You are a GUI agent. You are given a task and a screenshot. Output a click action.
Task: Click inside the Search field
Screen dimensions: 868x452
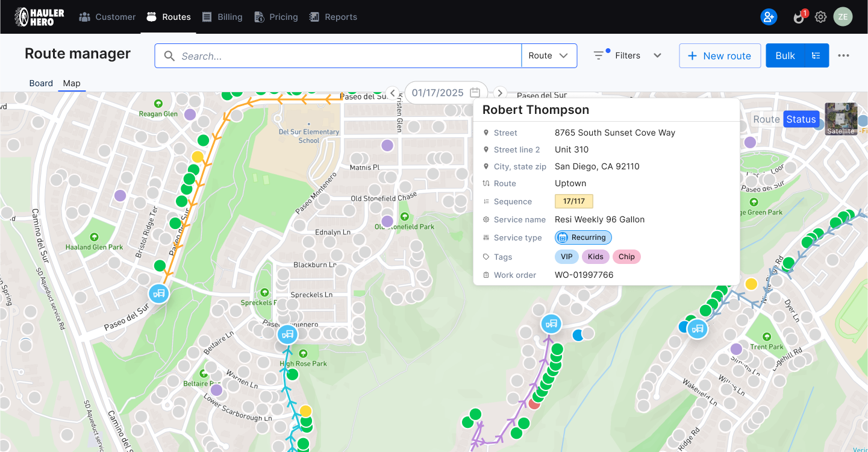pyautogui.click(x=337, y=55)
